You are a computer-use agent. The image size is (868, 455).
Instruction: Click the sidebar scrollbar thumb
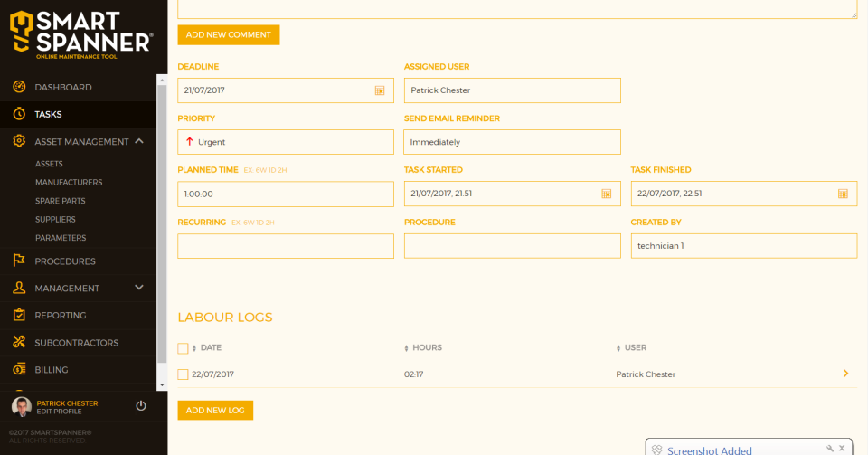162,224
